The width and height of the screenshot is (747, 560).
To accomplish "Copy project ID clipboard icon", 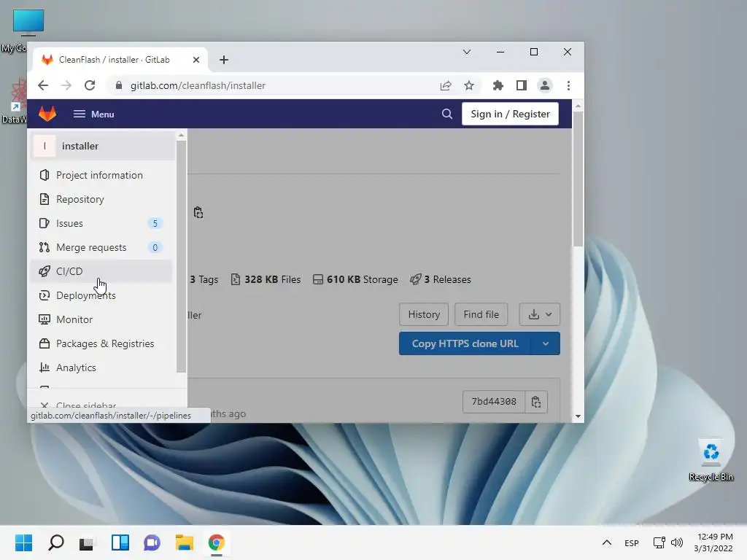I will coord(198,212).
